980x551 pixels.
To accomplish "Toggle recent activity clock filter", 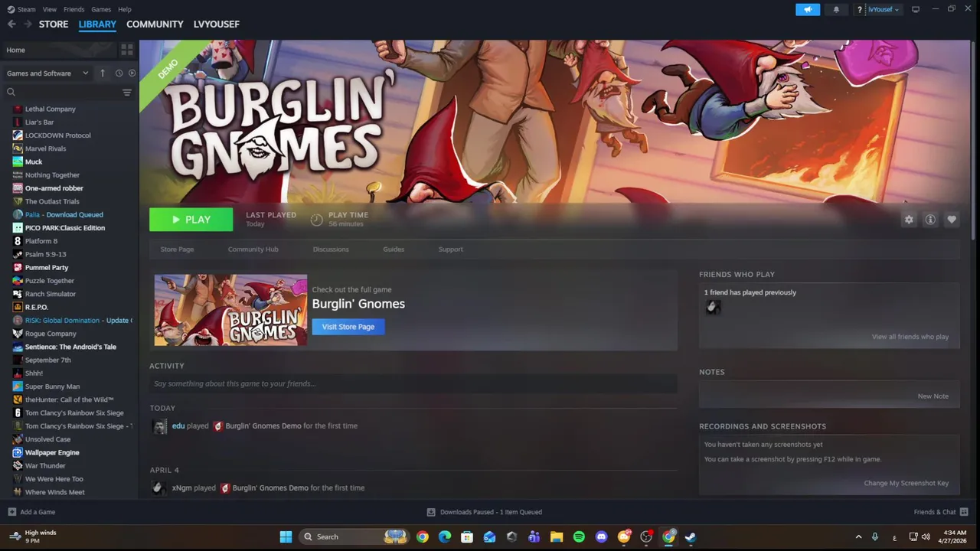I will click(x=119, y=73).
